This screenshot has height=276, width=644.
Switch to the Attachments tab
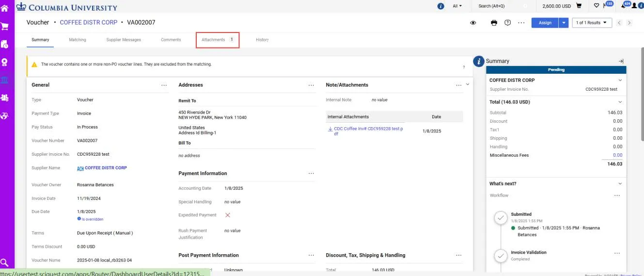point(218,40)
